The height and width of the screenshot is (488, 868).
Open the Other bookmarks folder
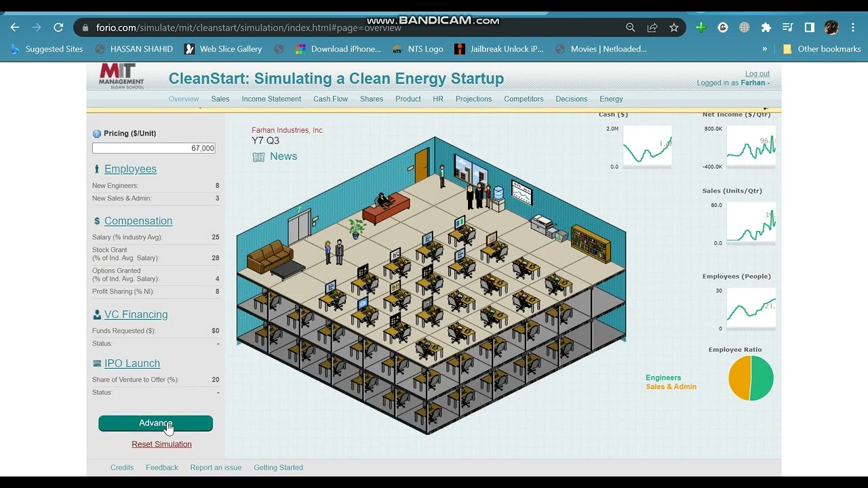click(x=822, y=49)
